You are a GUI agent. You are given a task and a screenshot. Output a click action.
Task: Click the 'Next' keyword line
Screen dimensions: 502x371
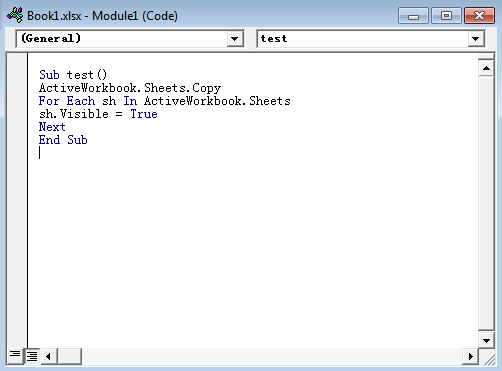(52, 127)
